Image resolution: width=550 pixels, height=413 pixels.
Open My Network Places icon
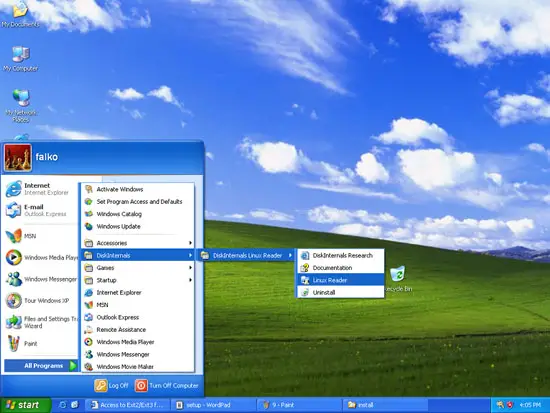tap(21, 105)
